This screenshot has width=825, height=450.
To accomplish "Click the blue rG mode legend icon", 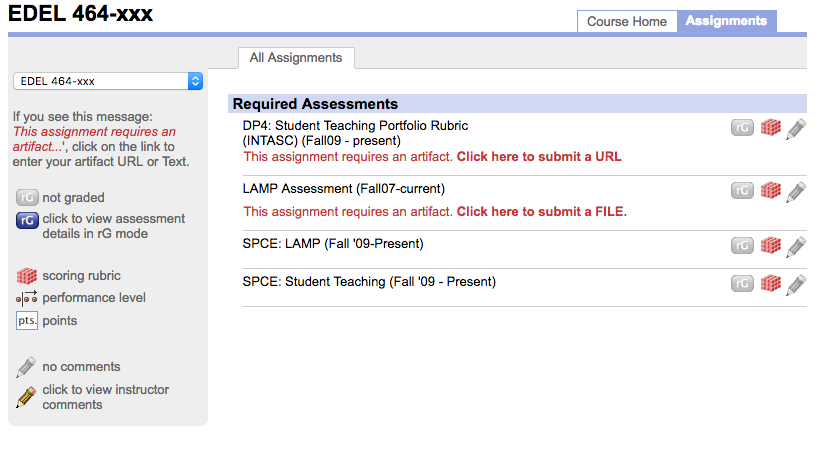I will (27, 220).
